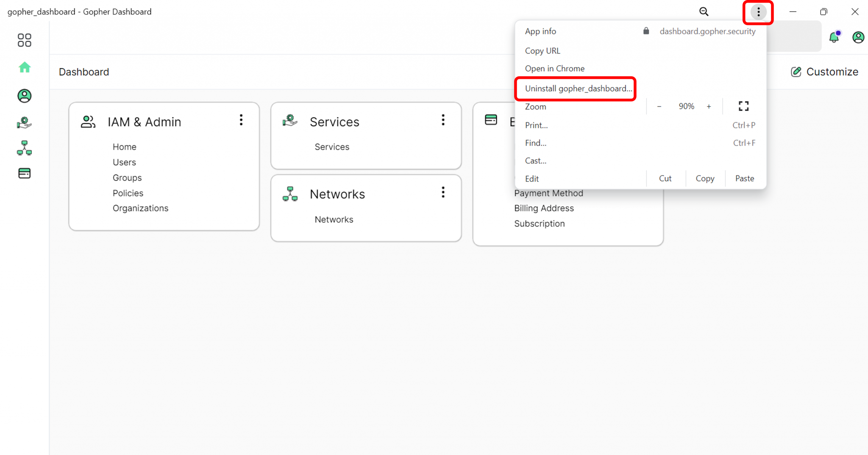Screen dimensions: 868x455
Task: Select Uninstall gopher_dashboard menu entry
Action: point(578,89)
